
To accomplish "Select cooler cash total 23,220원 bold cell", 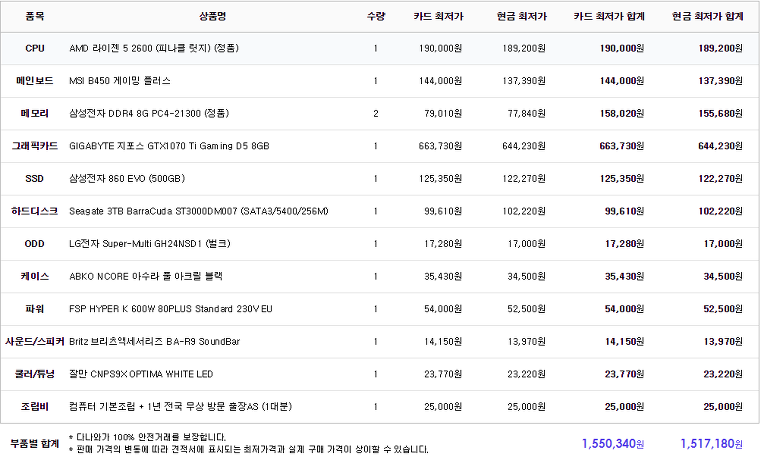I will (x=723, y=374).
